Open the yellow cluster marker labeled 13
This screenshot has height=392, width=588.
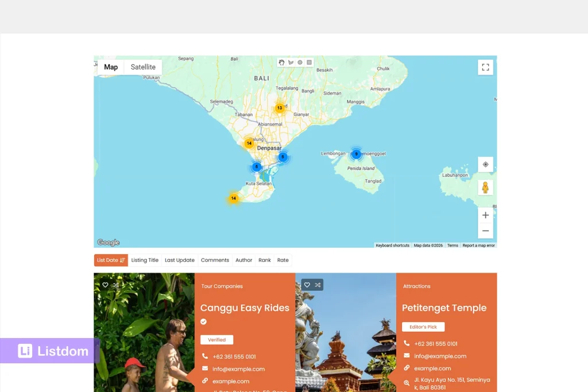click(280, 108)
